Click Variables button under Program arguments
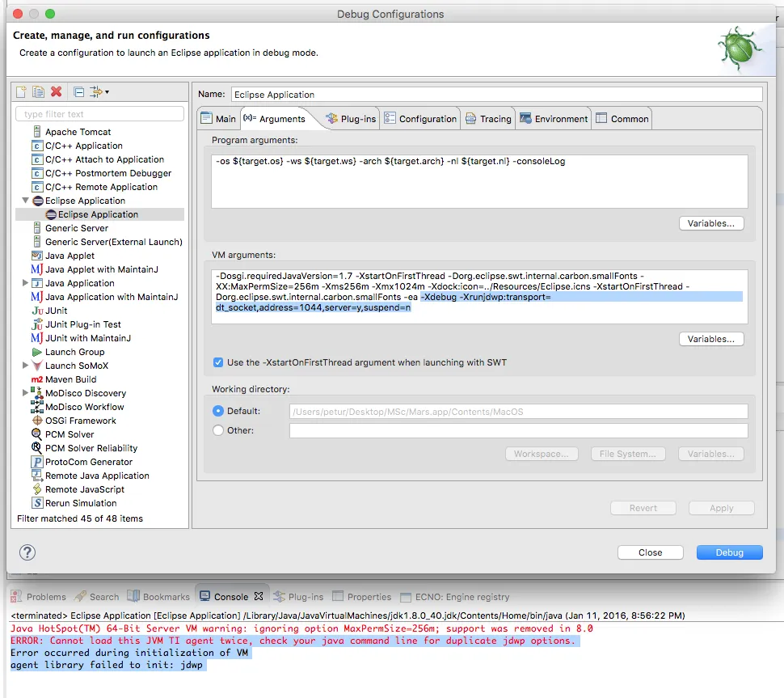 [711, 223]
